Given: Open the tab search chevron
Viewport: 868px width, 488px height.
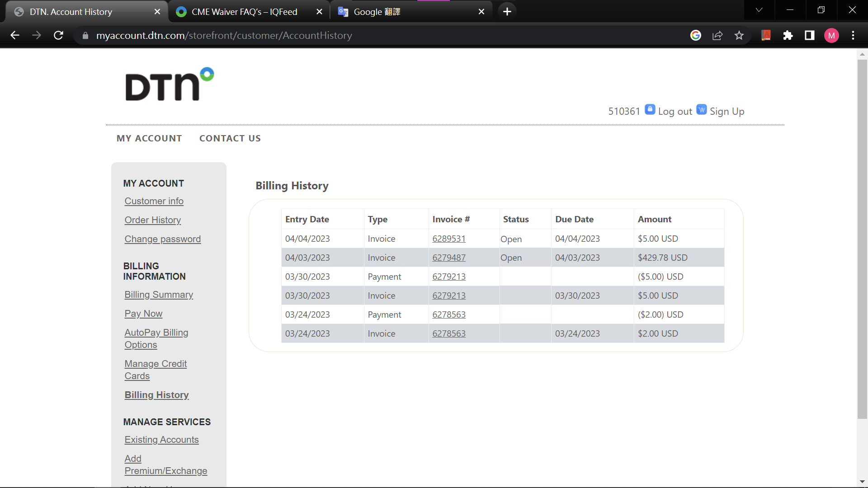Looking at the screenshot, I should (x=759, y=10).
